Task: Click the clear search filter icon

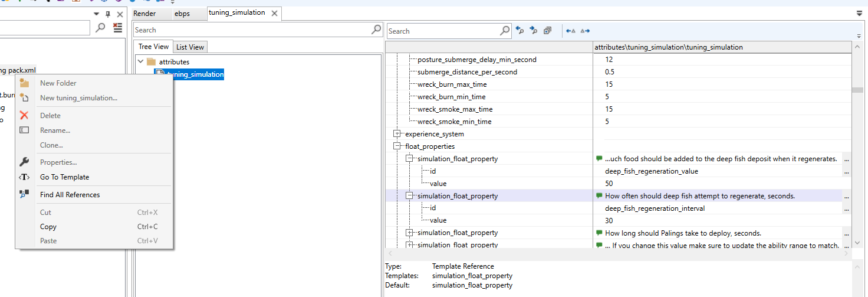Action: tap(118, 27)
